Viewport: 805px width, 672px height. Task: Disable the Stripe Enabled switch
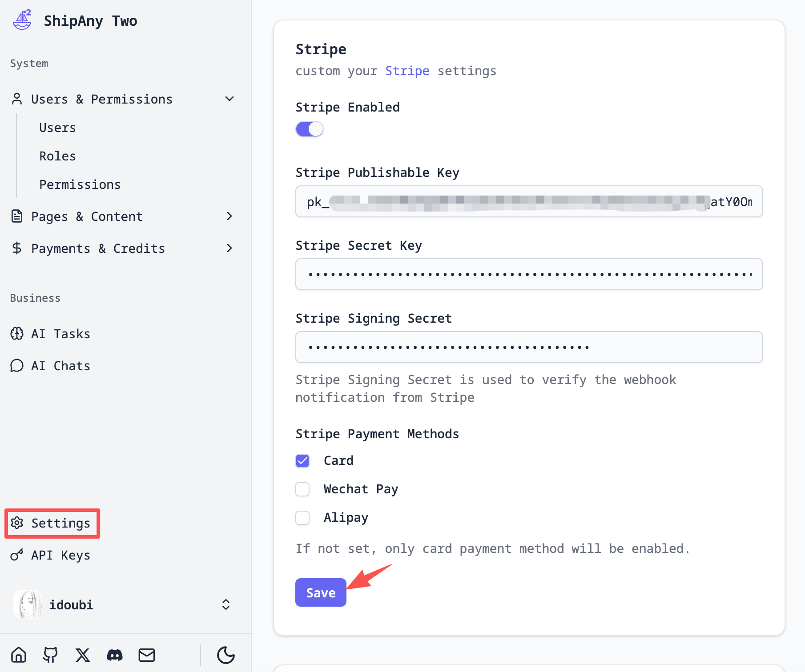click(310, 129)
